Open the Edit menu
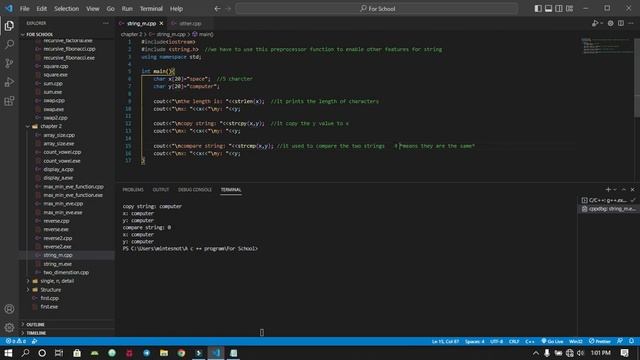Image resolution: width=640 pixels, height=360 pixels. (42, 9)
